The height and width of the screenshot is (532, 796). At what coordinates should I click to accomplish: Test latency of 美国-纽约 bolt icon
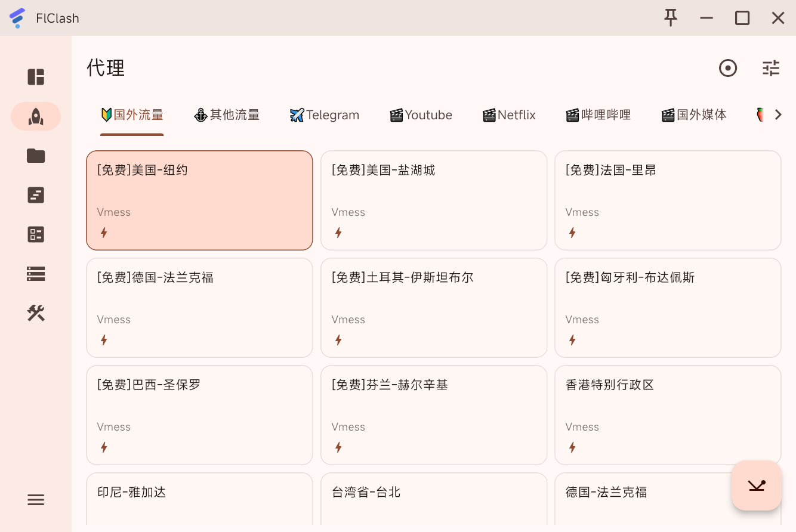[104, 233]
